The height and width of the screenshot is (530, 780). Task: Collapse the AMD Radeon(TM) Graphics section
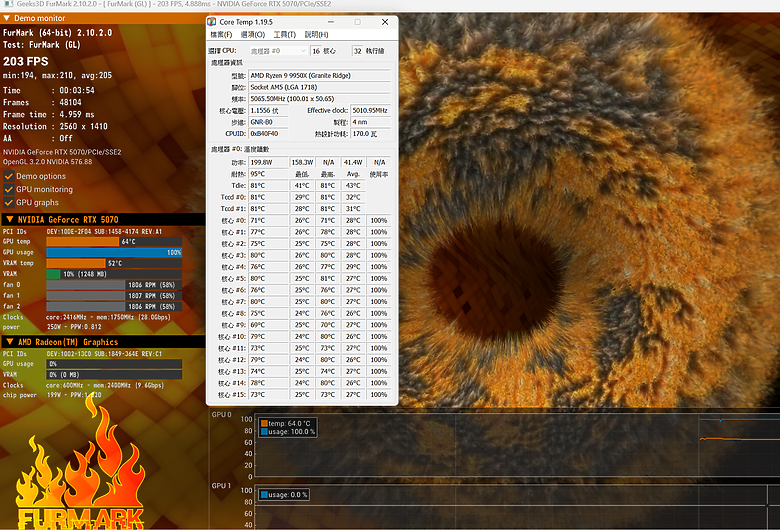(x=9, y=341)
